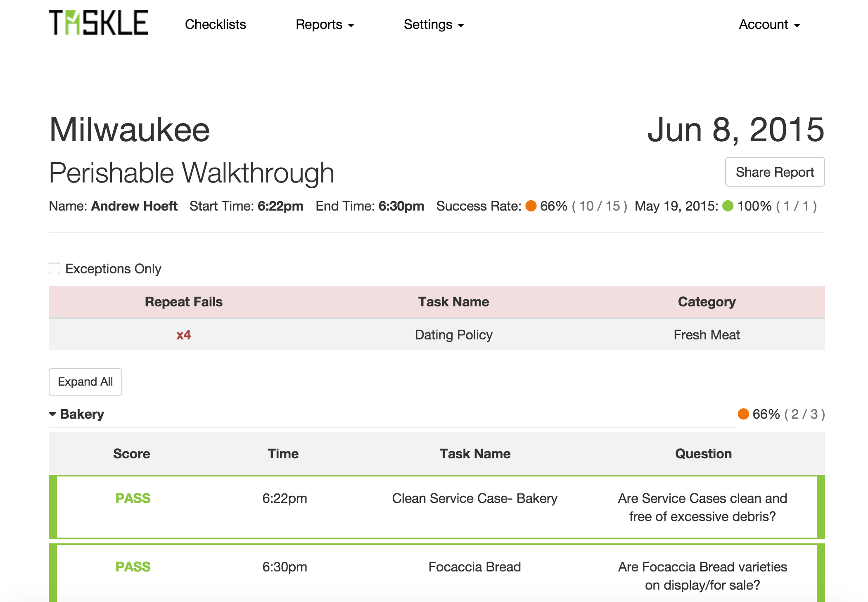Click the orange Bakery score dot
Image resolution: width=868 pixels, height=602 pixels.
[743, 414]
